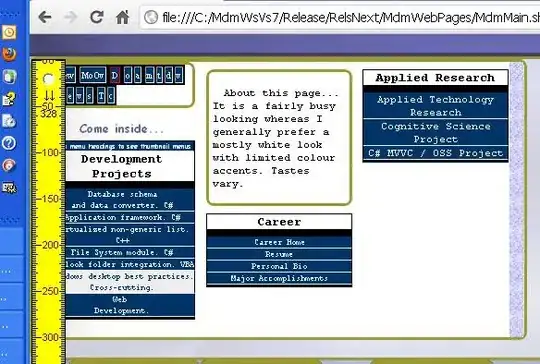The image size is (540, 364).
Task: Click the small 'm' thumbnail button
Action: tap(149, 75)
